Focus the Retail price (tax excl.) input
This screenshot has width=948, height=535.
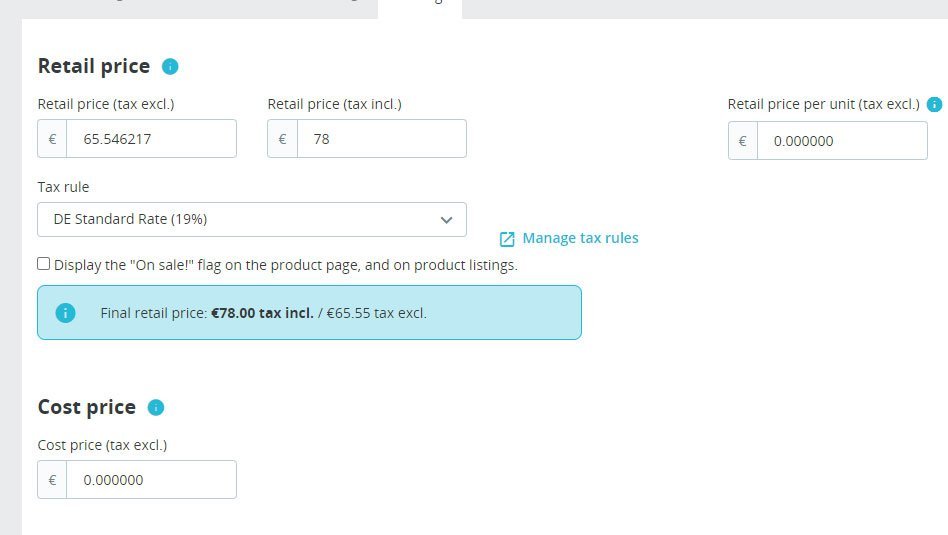click(x=151, y=139)
